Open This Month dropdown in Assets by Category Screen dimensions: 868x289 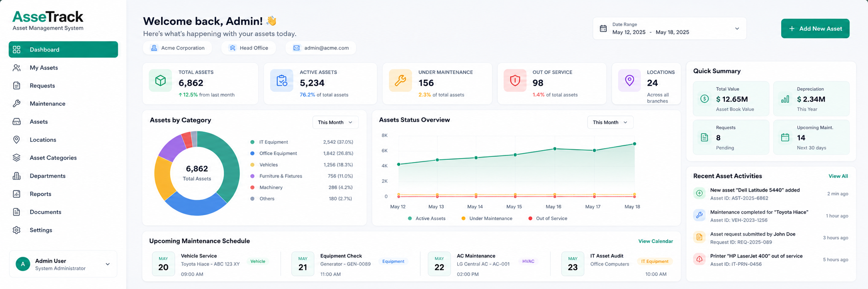pyautogui.click(x=335, y=122)
